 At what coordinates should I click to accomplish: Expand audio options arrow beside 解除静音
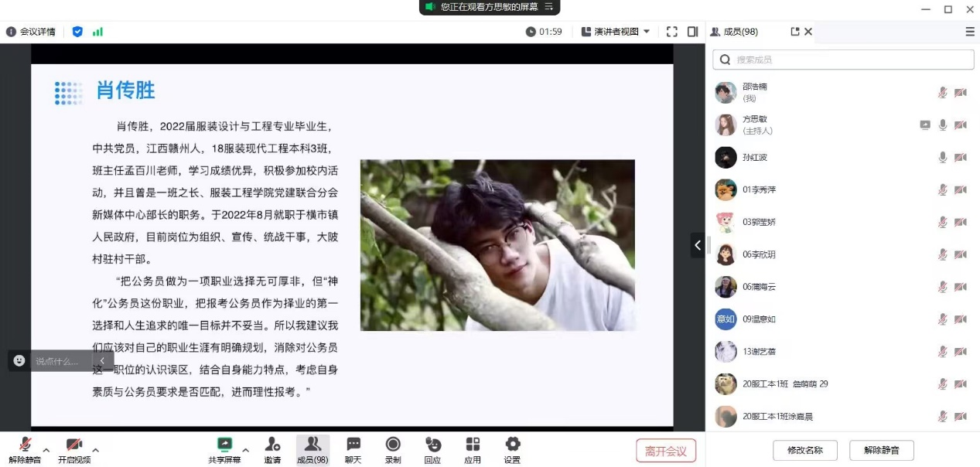click(x=46, y=449)
